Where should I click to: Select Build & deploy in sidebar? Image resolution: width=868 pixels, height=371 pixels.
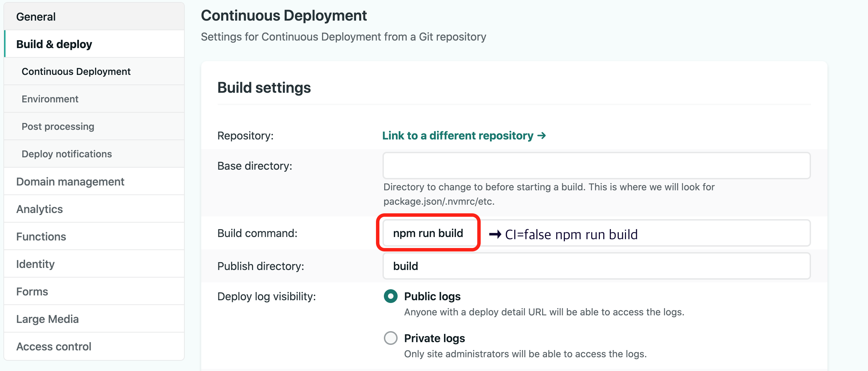tap(54, 44)
